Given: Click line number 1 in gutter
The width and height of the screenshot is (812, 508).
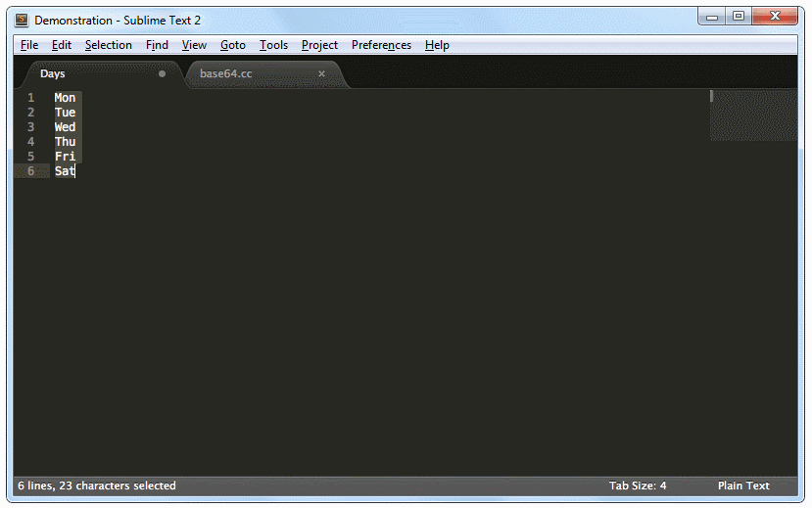Looking at the screenshot, I should [x=31, y=98].
